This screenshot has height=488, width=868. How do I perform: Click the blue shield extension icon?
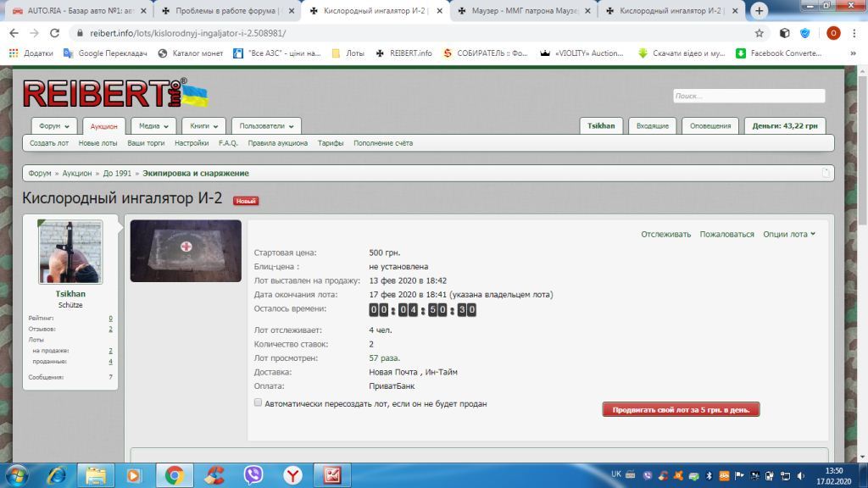coord(805,33)
